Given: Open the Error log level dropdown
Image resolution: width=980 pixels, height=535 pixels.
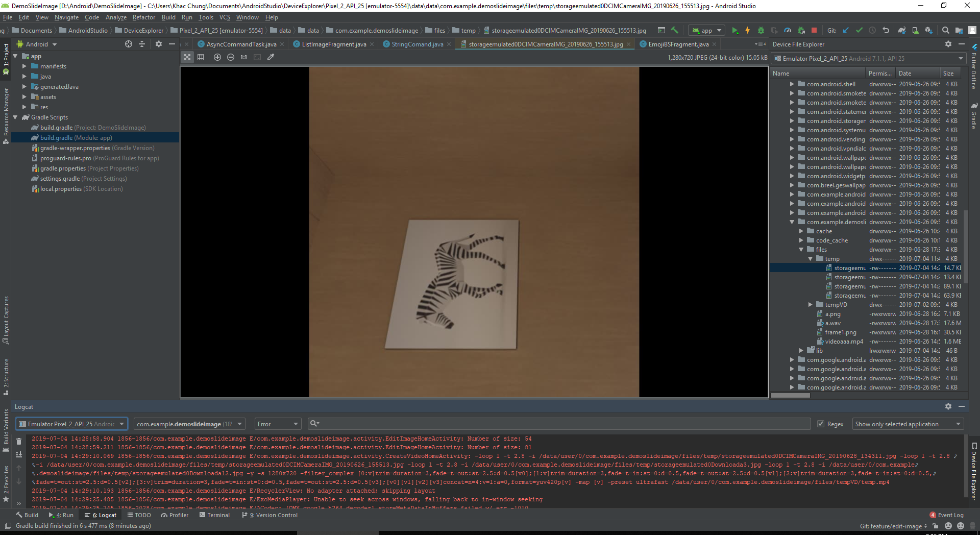Looking at the screenshot, I should (x=278, y=424).
